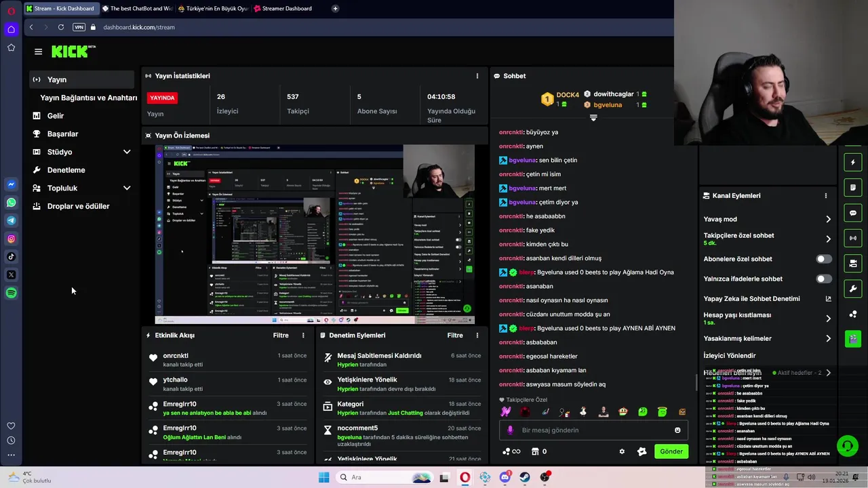The image size is (868, 488).
Task: Open Yavaş mod options arrow
Action: click(x=828, y=219)
